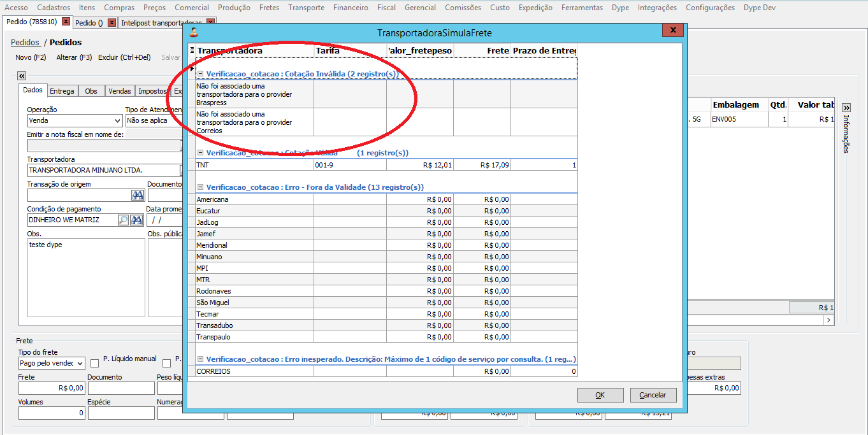Collapse the Cotação Inválida group
The height and width of the screenshot is (435, 868).
(x=200, y=74)
